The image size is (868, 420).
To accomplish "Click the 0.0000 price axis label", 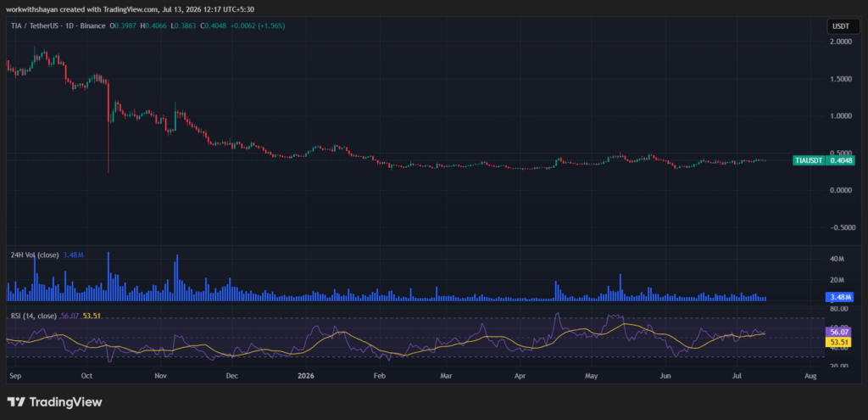I will [842, 190].
